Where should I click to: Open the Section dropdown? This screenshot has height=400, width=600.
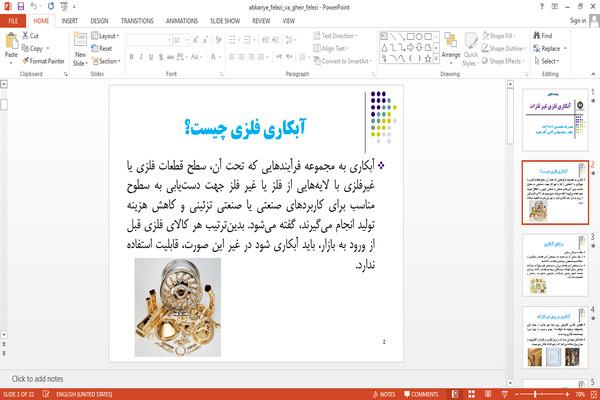[x=106, y=61]
